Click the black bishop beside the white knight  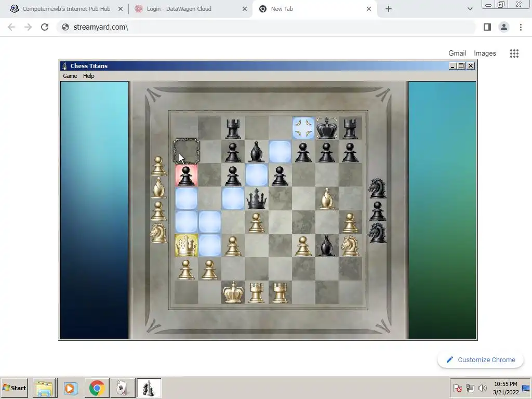(326, 245)
